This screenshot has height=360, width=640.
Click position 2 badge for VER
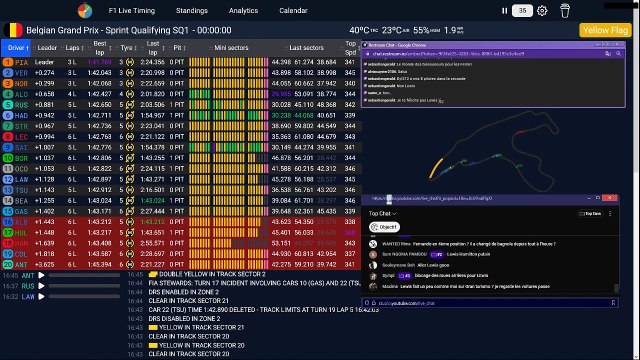pos(7,73)
